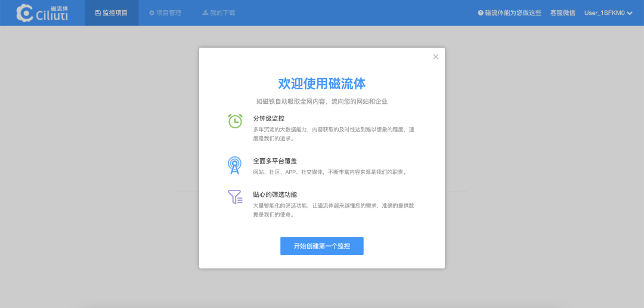Click the 客服微信 link
Screen dimensions: 644x308
point(563,13)
